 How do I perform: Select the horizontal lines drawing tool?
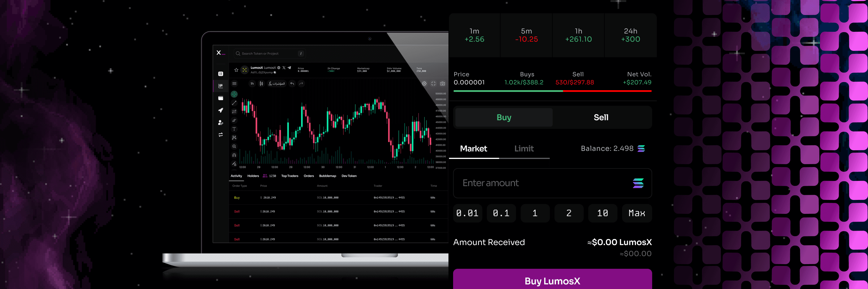coord(234,111)
